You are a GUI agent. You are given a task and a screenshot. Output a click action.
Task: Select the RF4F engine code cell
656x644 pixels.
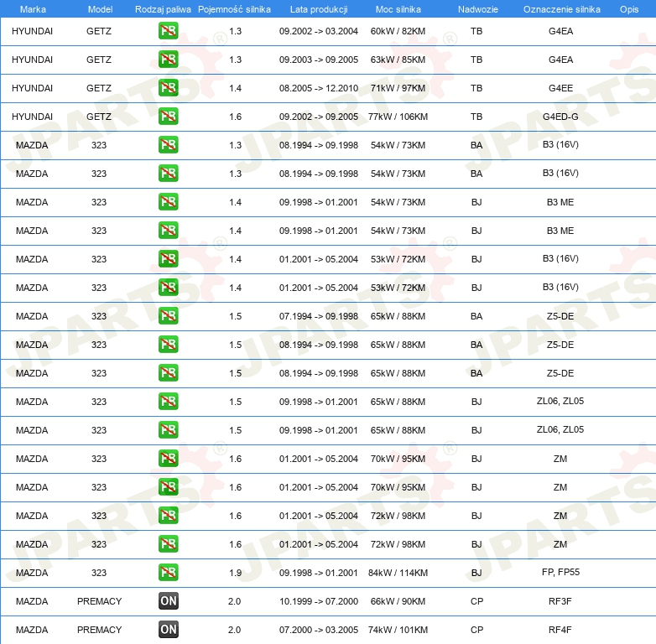tap(560, 630)
